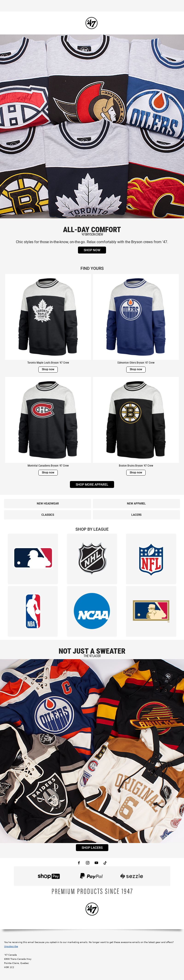Click SHOP MORE APPAREL button
The width and height of the screenshot is (184, 980).
(x=92, y=484)
